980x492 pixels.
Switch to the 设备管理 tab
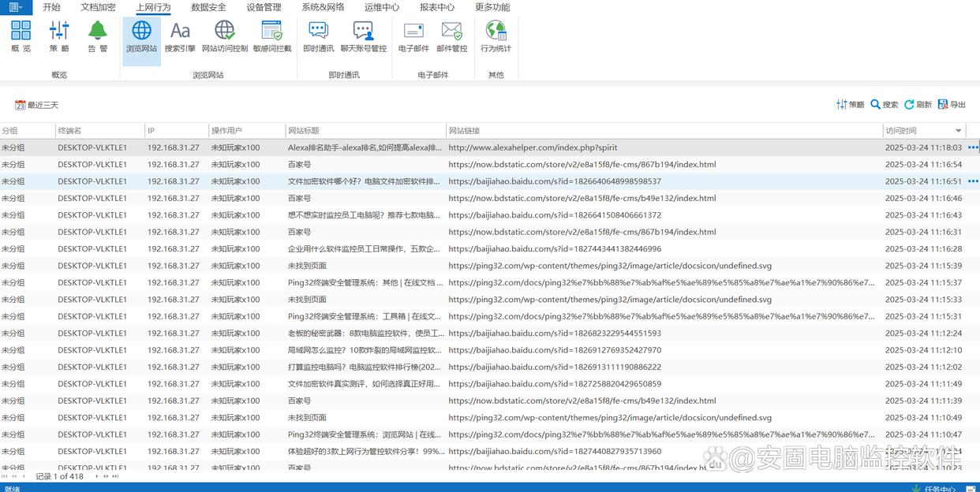(264, 7)
